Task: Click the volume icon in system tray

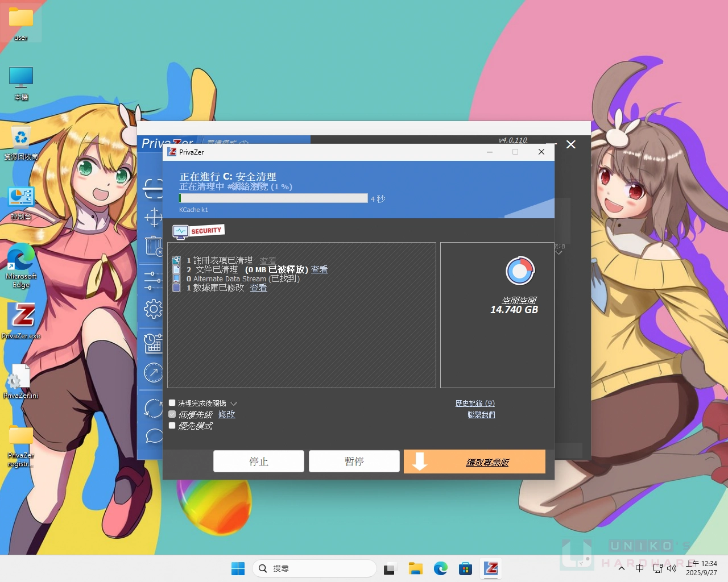Action: point(672,568)
